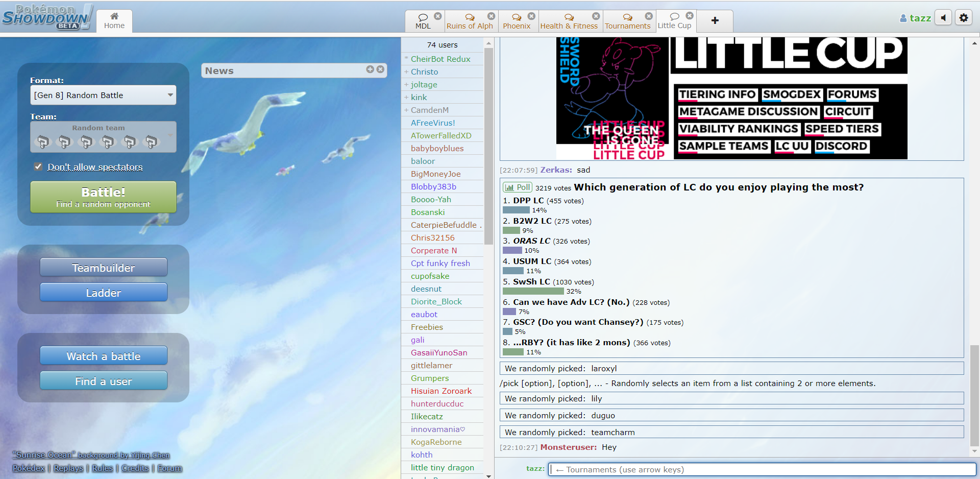Click the SwSh LC poll result bar
Viewport: 980px width, 479px height.
pyautogui.click(x=533, y=291)
